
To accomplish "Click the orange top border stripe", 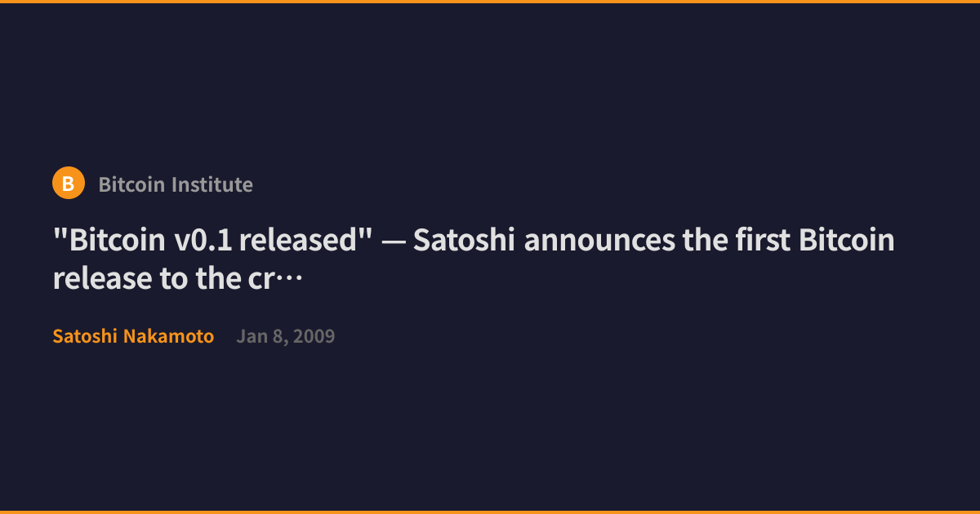I will coord(490,2).
